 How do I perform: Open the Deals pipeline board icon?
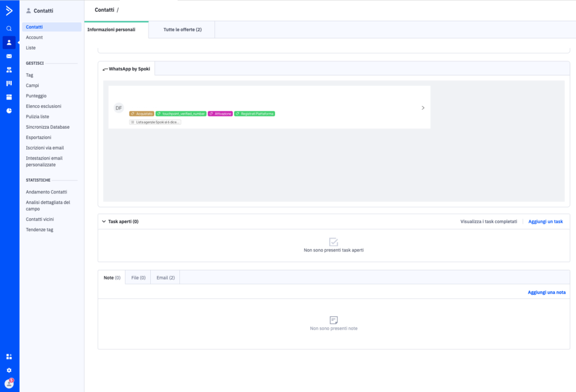point(9,83)
